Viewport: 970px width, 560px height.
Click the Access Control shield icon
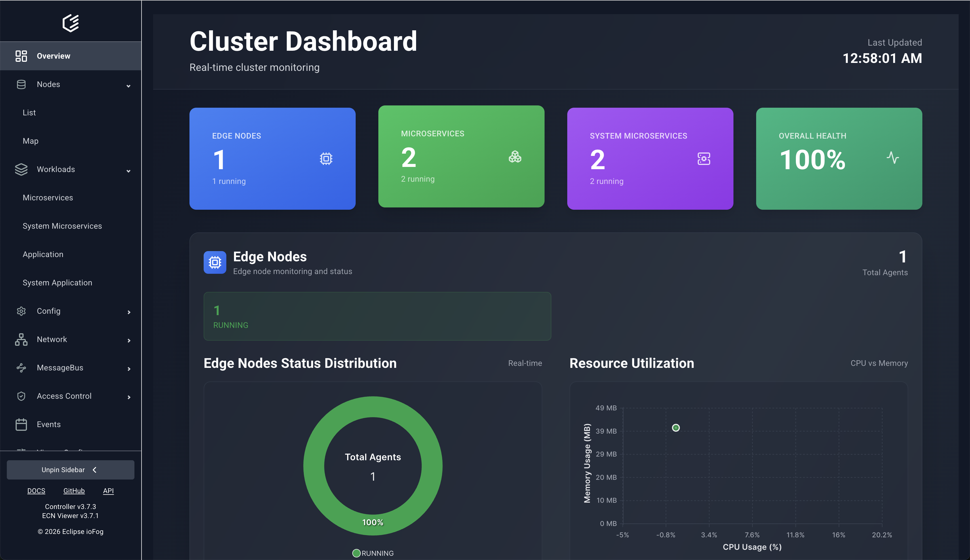21,396
